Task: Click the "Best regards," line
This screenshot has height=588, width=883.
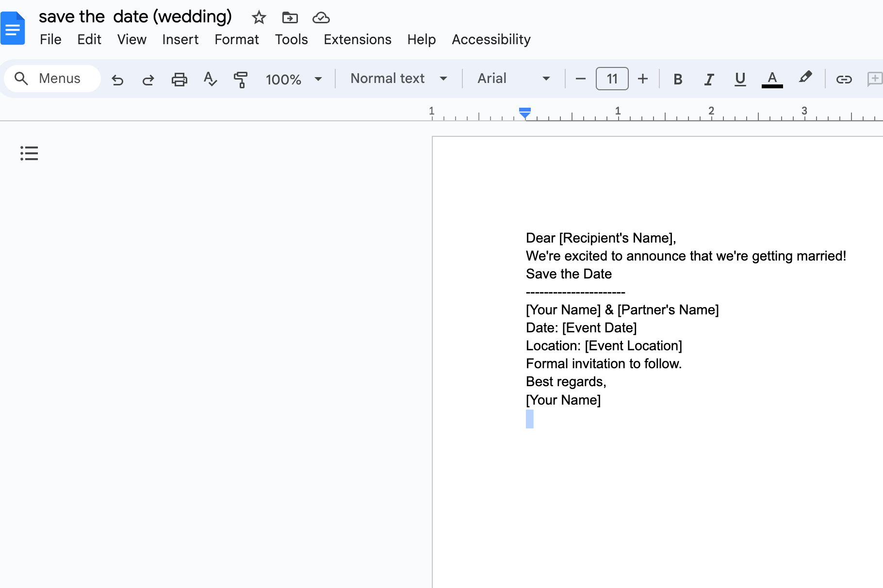Action: point(566,382)
